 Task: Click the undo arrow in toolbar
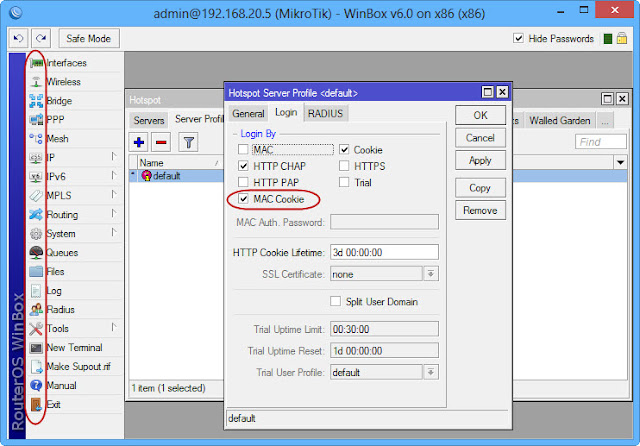click(x=18, y=38)
